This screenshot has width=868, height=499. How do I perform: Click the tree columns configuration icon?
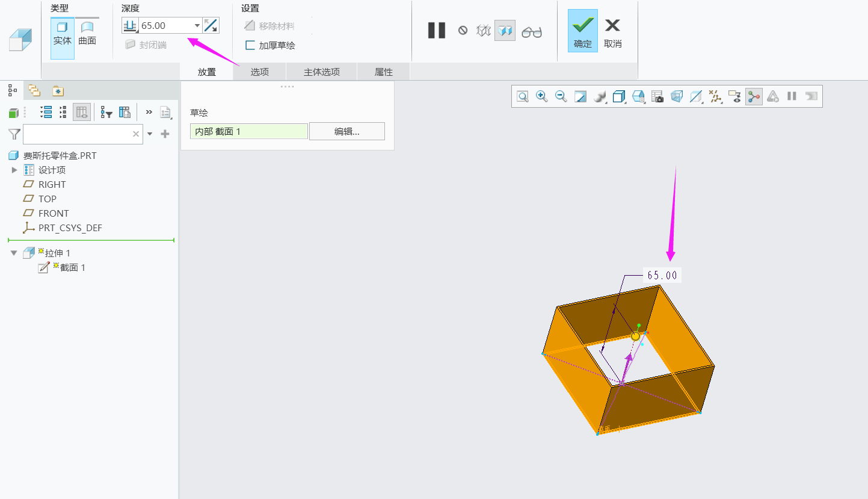[125, 112]
